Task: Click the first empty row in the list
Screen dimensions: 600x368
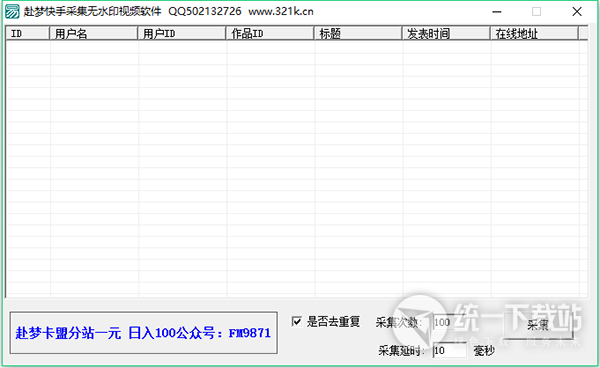Action: click(297, 47)
